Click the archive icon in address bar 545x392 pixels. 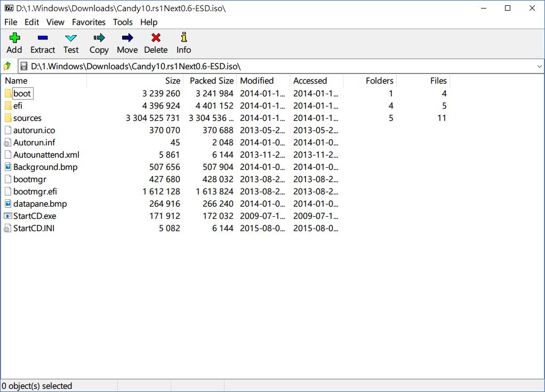tap(23, 66)
